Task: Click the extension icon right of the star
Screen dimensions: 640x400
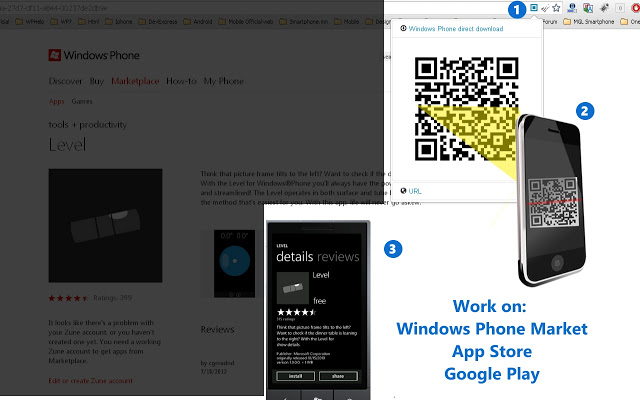Action: click(572, 8)
